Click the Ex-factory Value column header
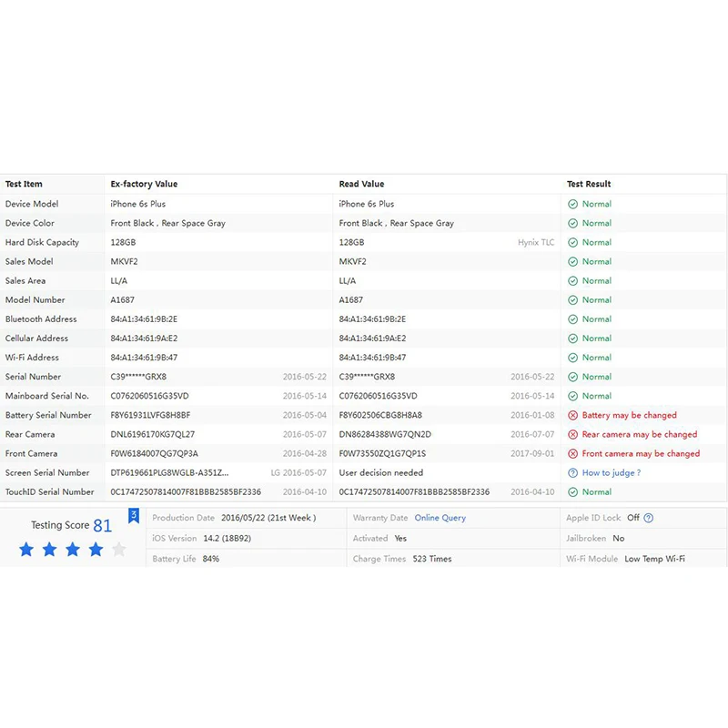Viewport: 728px width, 728px height. [x=144, y=184]
